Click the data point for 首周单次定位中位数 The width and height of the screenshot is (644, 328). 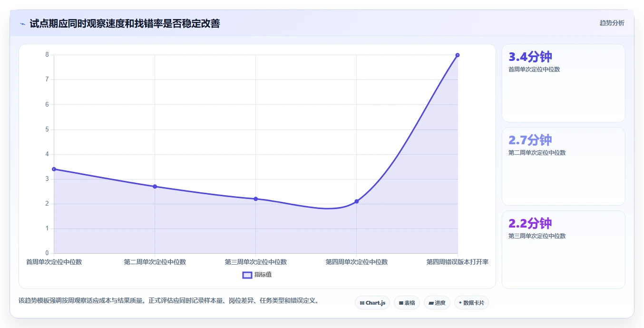pyautogui.click(x=54, y=169)
